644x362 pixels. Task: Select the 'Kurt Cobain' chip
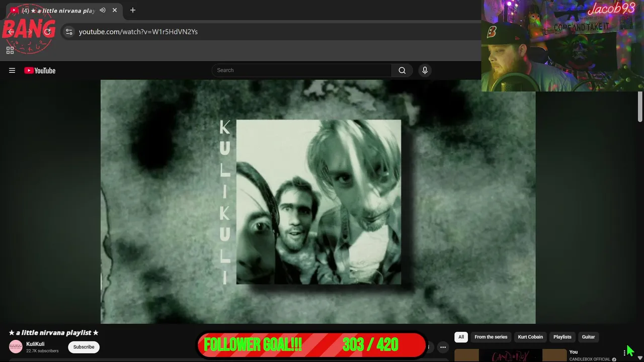point(530,337)
